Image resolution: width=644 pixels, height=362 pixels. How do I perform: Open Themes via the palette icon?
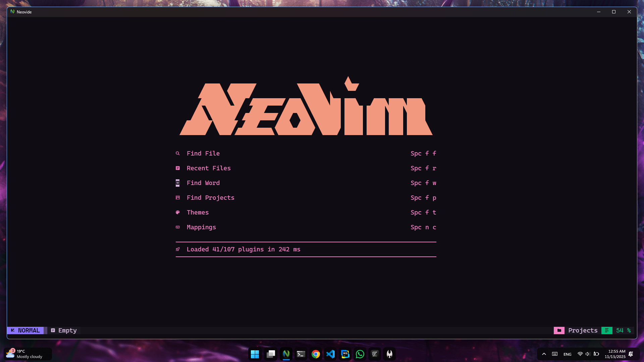tap(178, 212)
